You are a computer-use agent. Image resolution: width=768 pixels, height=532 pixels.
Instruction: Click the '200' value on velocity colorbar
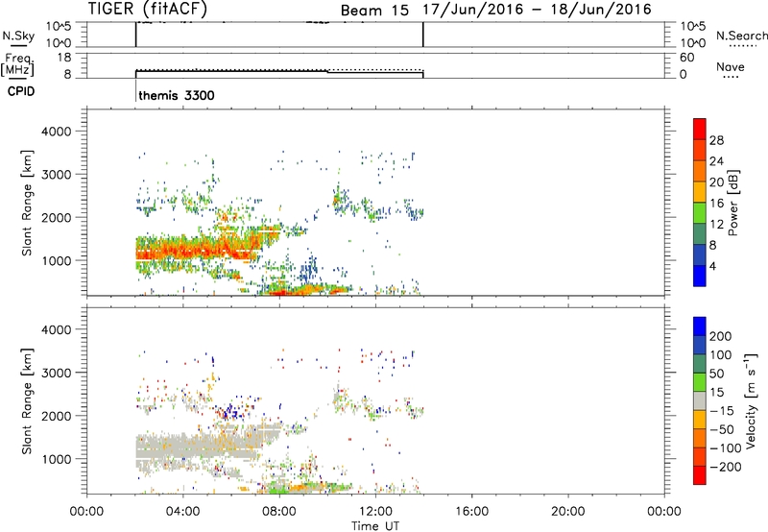pyautogui.click(x=721, y=336)
